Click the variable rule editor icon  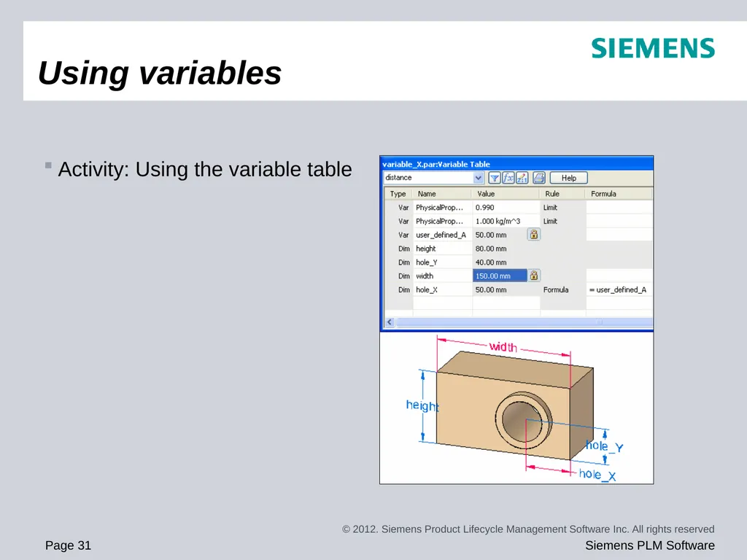tap(522, 178)
